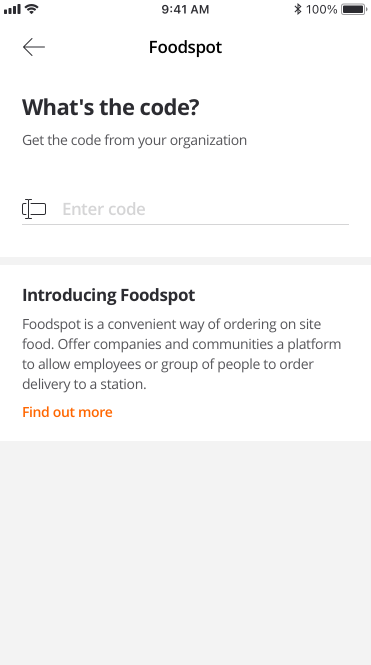The width and height of the screenshot is (371, 665).
Task: Tap the 100% battery percentage label
Action: 322,9
